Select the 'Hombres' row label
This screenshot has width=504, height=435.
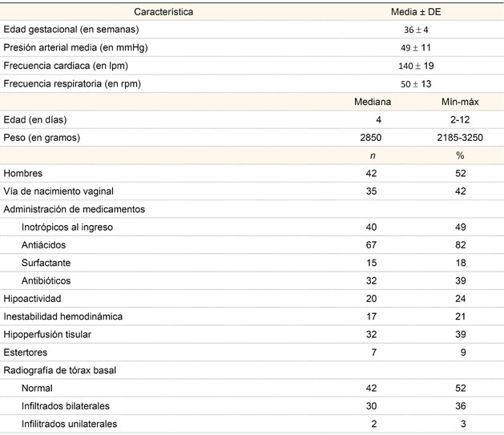pyautogui.click(x=23, y=173)
